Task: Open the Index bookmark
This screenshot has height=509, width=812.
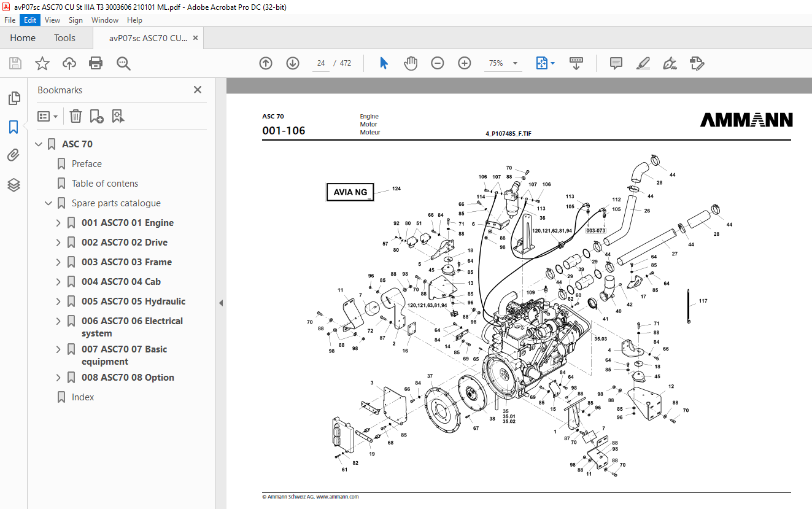Action: click(x=83, y=397)
